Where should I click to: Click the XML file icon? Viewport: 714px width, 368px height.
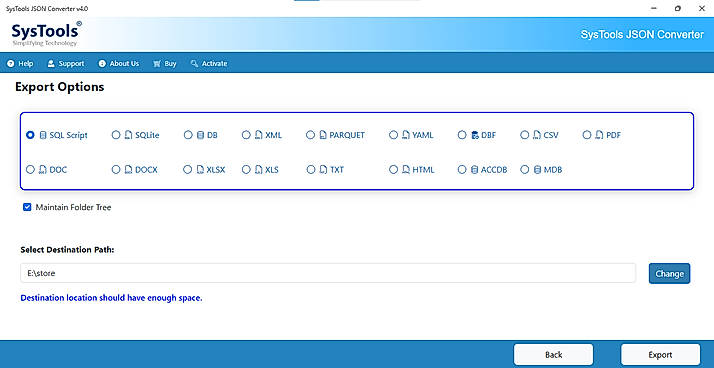(x=259, y=135)
